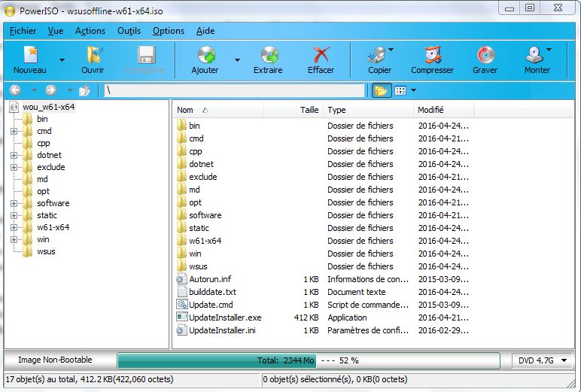Click the Ouvrir toolbar icon
Image resolution: width=581 pixels, height=392 pixels.
95,55
